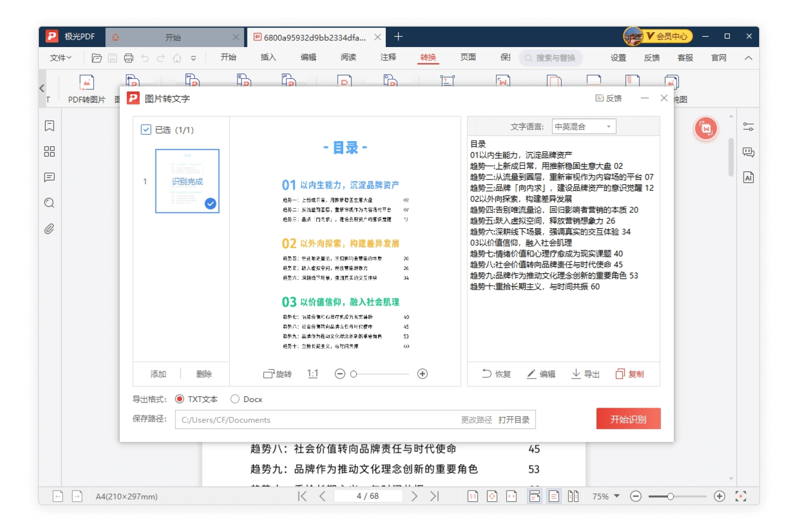Open the 中英混合 language dropdown
798x532 pixels.
584,126
